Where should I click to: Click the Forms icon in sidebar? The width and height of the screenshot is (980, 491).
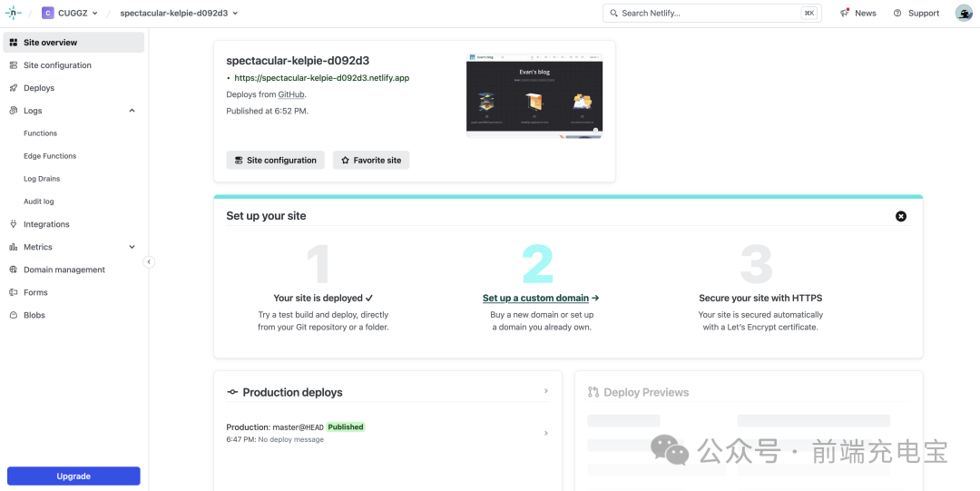click(13, 292)
